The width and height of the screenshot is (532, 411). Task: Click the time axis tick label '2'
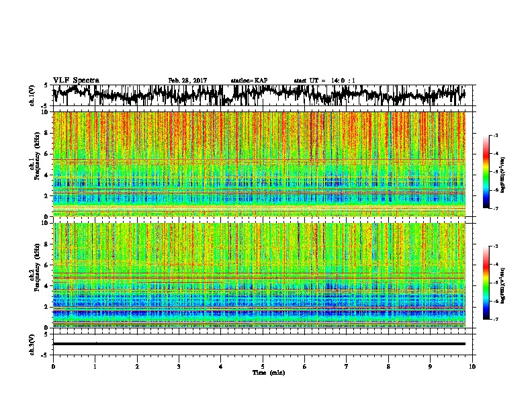pos(137,367)
